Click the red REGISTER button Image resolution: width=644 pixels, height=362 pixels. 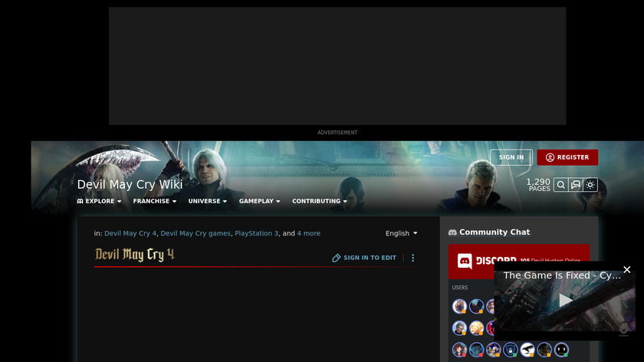coord(567,157)
